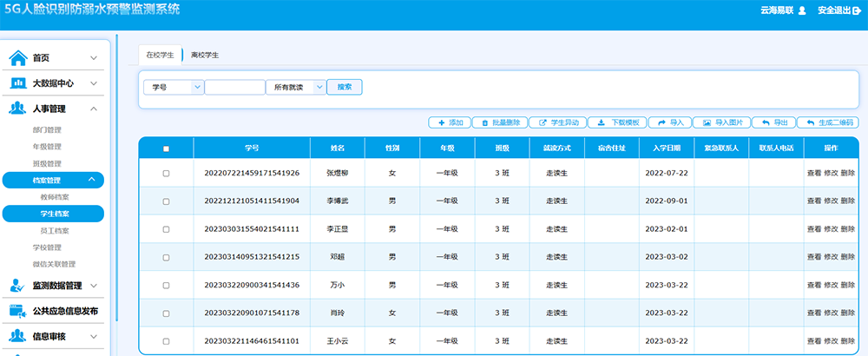Viewport: 868px width, 356px height.
Task: Click the 添加 button
Action: pos(450,122)
